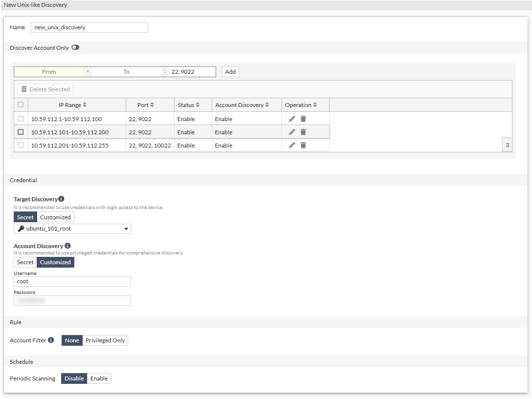
Task: Click the Add button for IP range
Action: coord(230,72)
